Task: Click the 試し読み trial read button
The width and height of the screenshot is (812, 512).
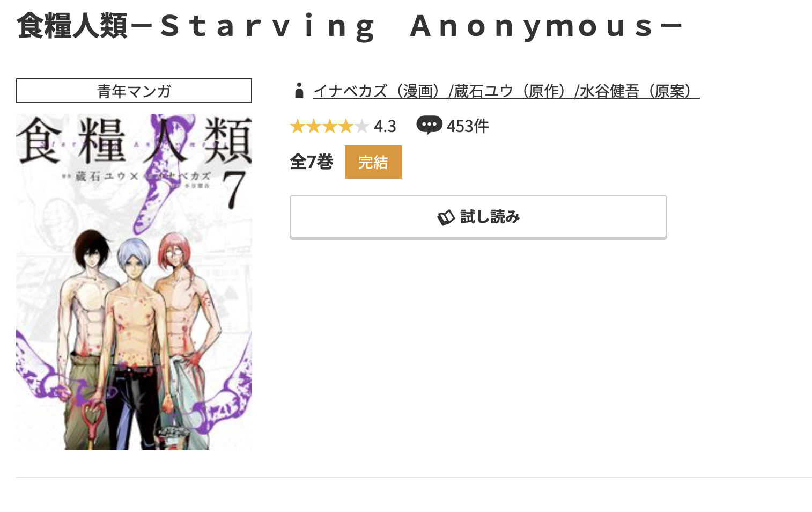Action: coord(478,217)
